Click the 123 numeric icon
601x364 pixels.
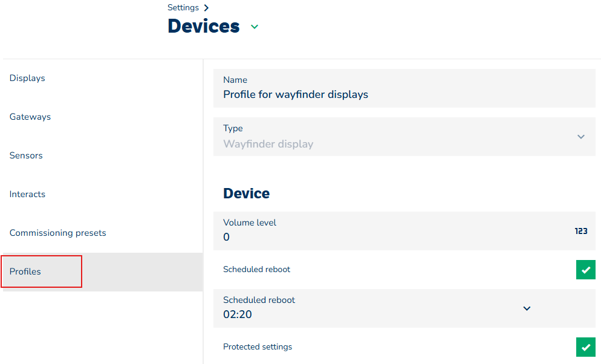[580, 231]
